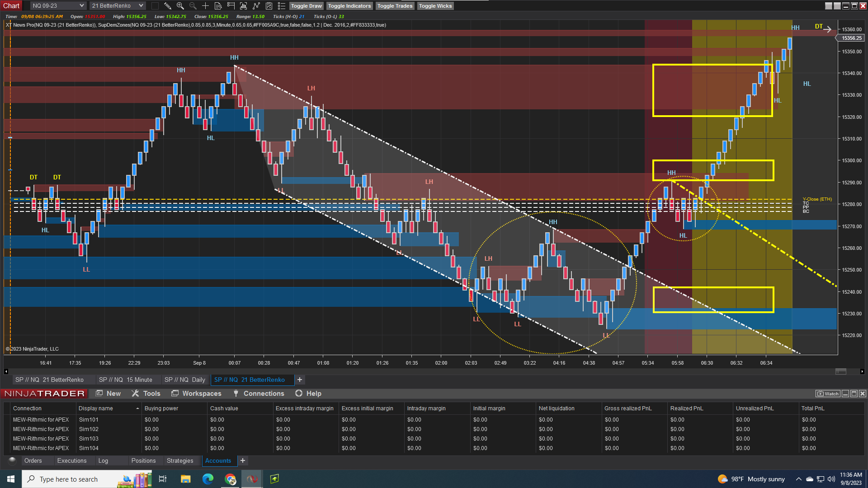Click the connection status indicator dot
The height and width of the screenshot is (488, 868).
[12, 460]
